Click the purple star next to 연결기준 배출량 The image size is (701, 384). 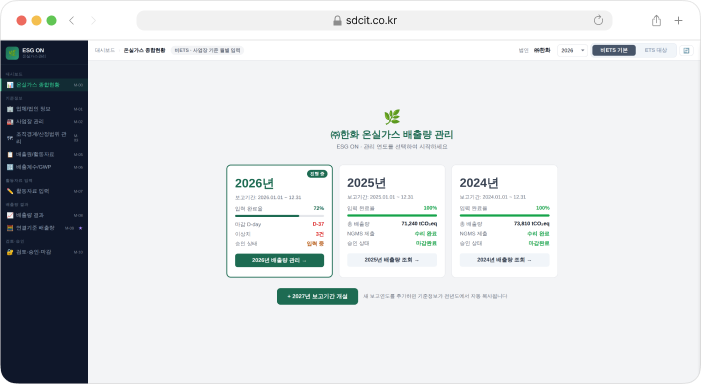[x=80, y=228]
